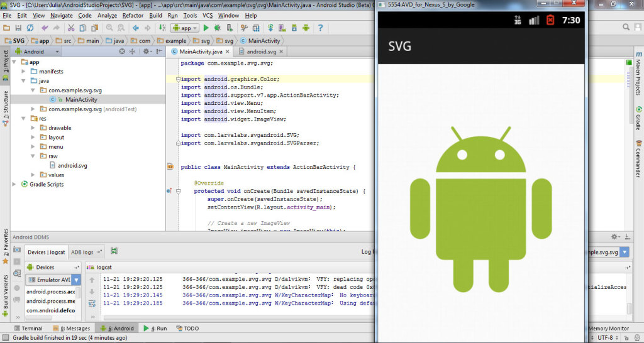Image resolution: width=644 pixels, height=343 pixels.
Task: Switch to the ADB logs tab
Action: pos(86,253)
